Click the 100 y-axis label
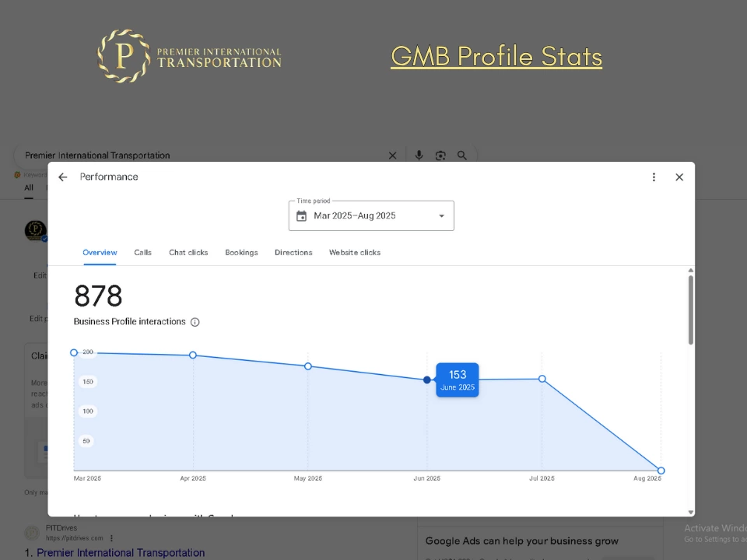The width and height of the screenshot is (747, 560). (88, 411)
